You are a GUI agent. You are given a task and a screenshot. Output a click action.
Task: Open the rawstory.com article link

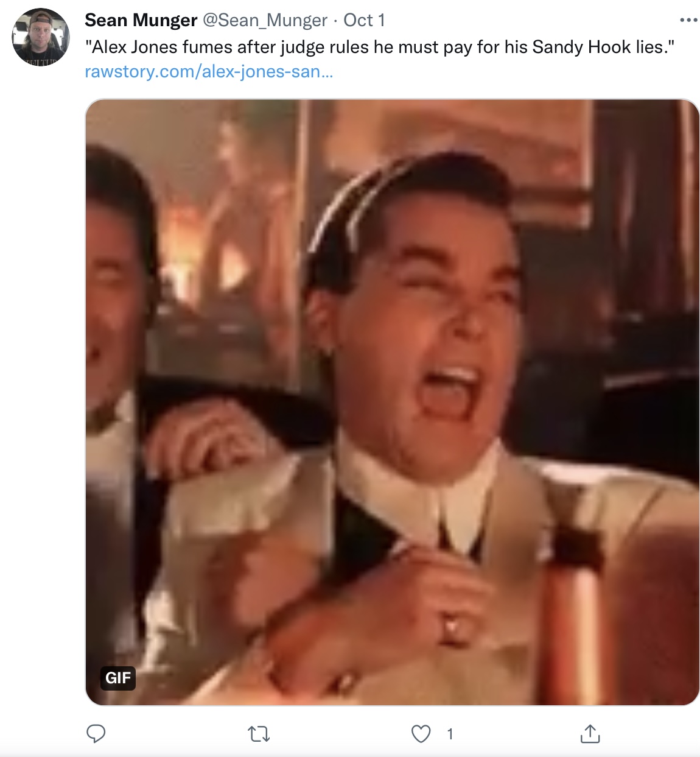click(209, 71)
